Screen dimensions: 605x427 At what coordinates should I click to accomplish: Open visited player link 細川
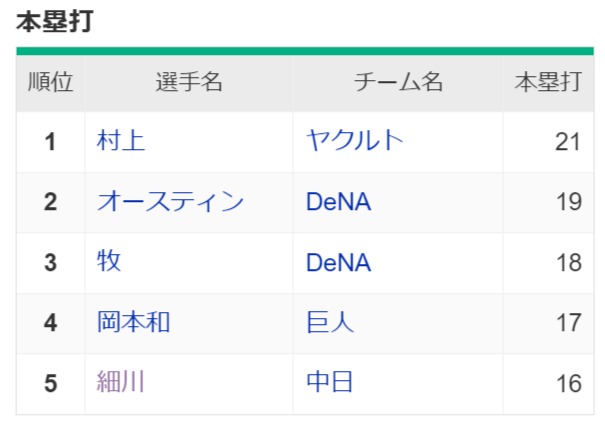(121, 382)
